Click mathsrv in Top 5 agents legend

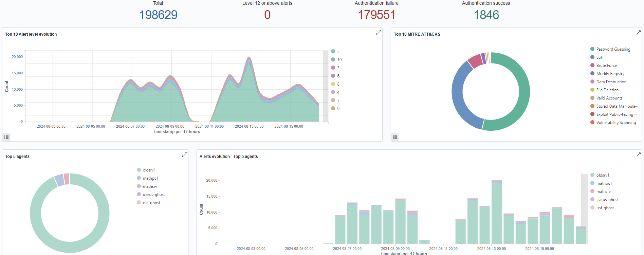[x=147, y=186]
